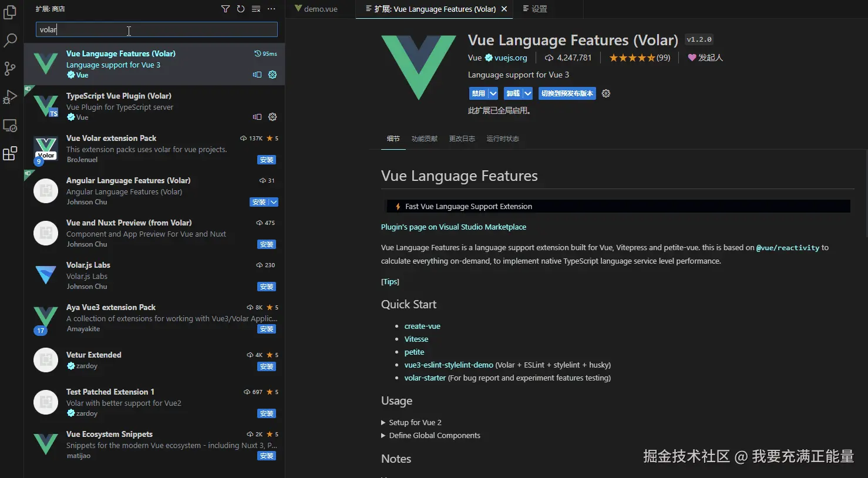The width and height of the screenshot is (868, 478).
Task: Open the vue3-eslint-stylelint-demo link
Action: 449,365
